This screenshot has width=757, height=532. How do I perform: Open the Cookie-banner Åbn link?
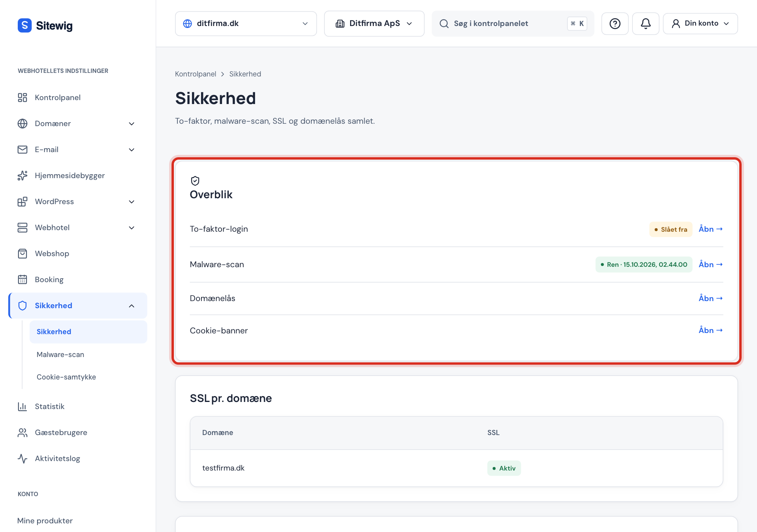point(711,330)
